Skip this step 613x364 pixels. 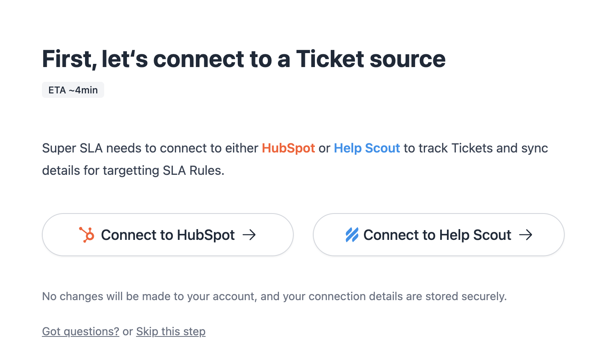171,331
